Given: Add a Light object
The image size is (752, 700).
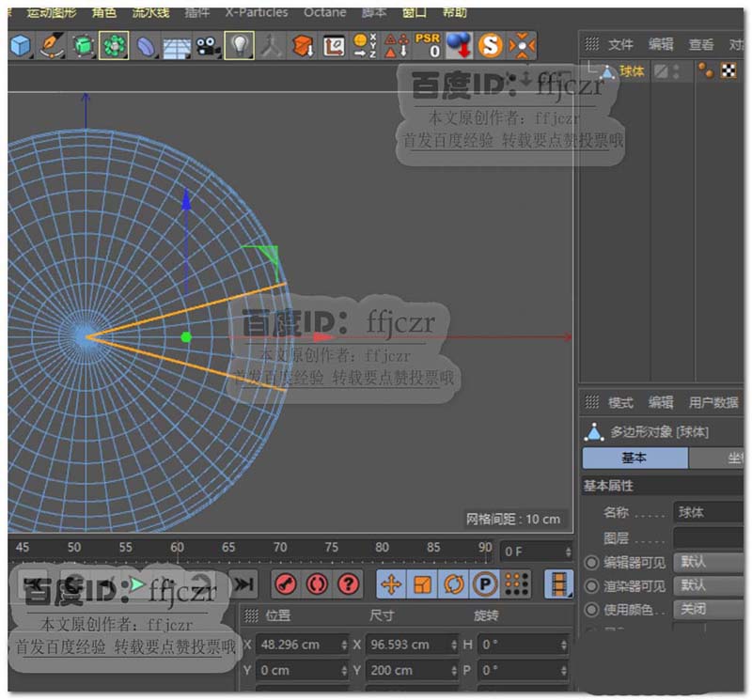Looking at the screenshot, I should 239,46.
